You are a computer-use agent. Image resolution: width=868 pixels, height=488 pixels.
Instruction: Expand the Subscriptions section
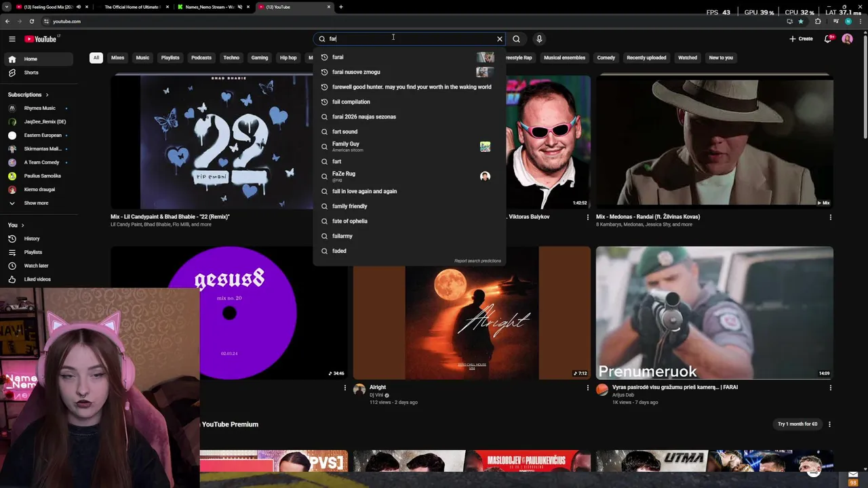pos(28,95)
